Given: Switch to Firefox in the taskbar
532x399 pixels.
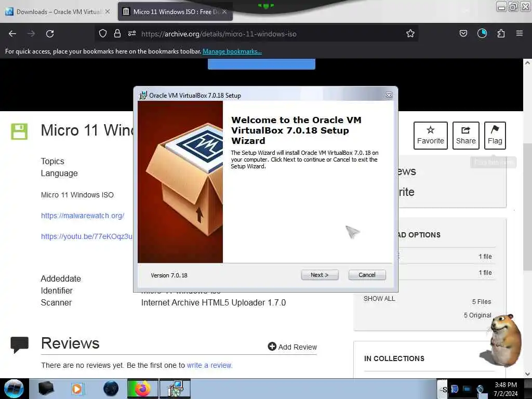Looking at the screenshot, I should pos(142,389).
